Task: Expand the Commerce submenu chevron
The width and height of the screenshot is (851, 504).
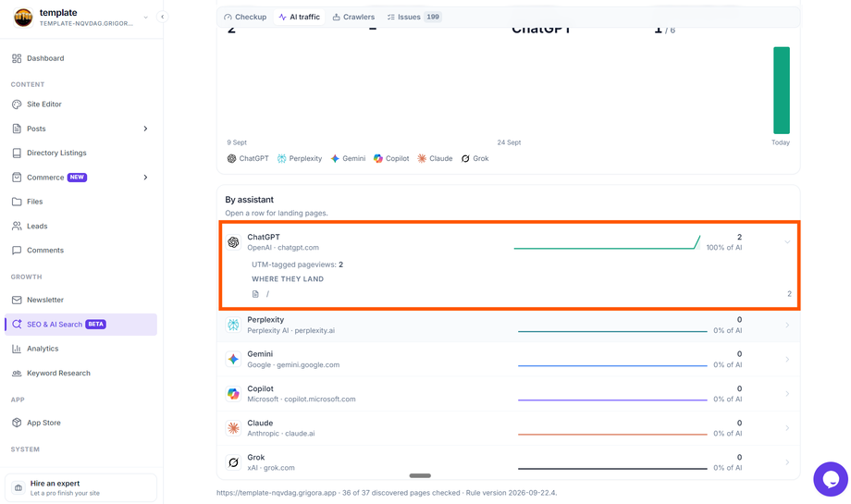Action: (145, 178)
